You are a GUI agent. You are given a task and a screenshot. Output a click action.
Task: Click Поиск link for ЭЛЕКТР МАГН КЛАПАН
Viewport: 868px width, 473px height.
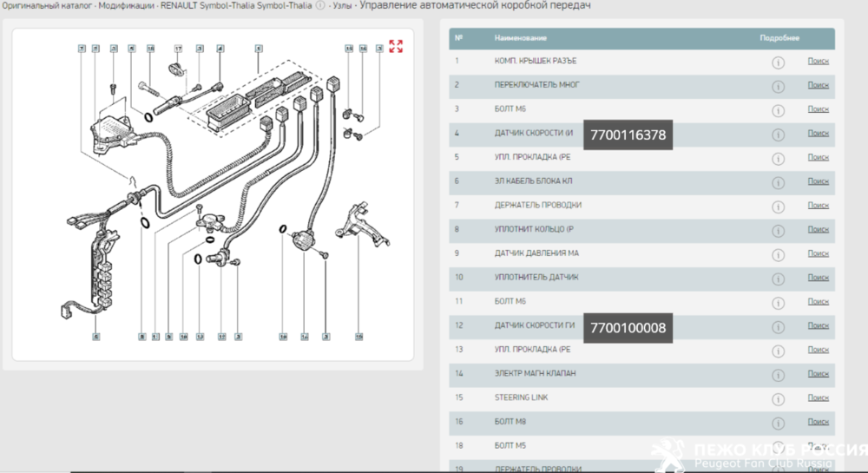818,373
